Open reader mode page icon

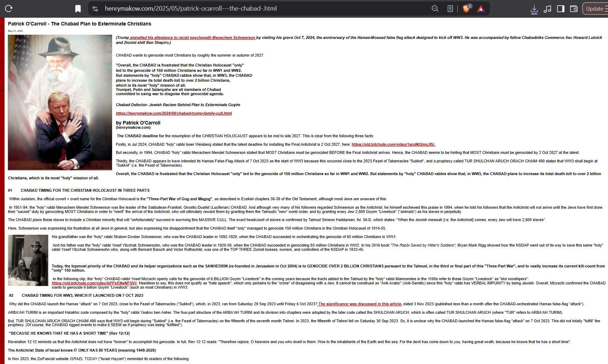pyautogui.click(x=450, y=8)
